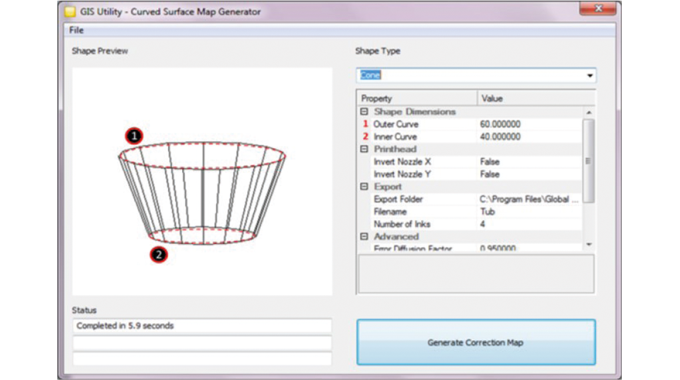
Task: Click the Generate Correction Map button
Action: [476, 342]
